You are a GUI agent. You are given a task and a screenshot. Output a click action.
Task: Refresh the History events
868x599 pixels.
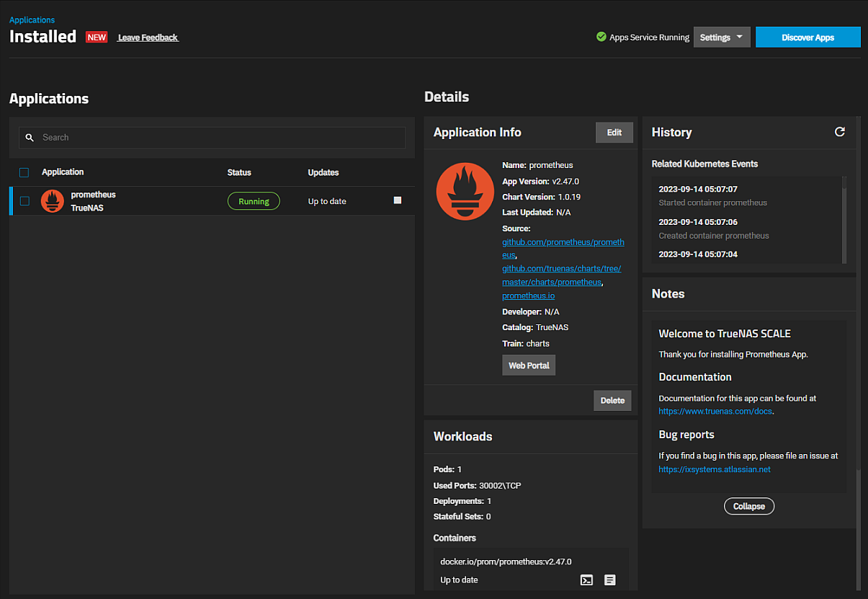point(839,132)
